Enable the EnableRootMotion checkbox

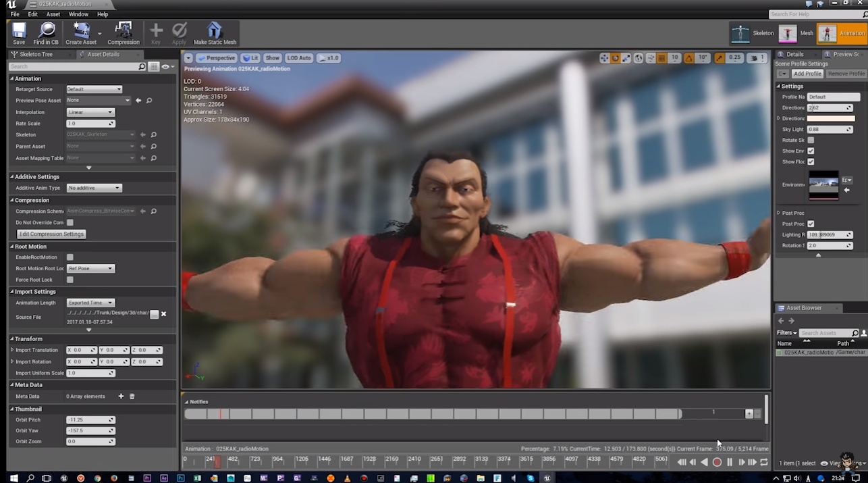coord(70,257)
